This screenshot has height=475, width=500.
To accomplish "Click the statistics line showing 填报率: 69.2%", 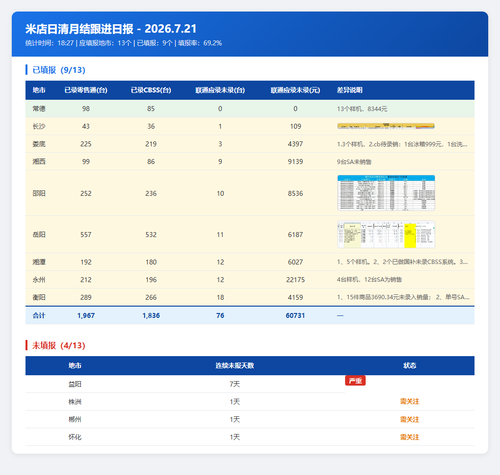I will [124, 43].
